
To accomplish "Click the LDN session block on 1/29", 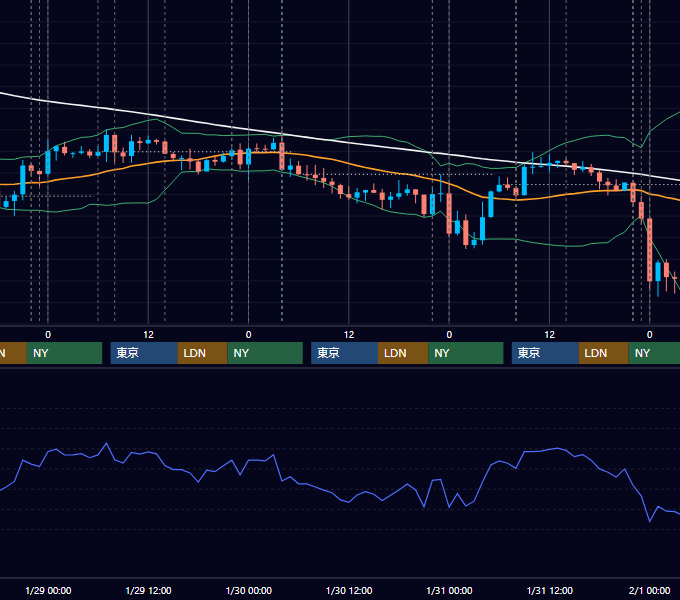I will coord(203,353).
